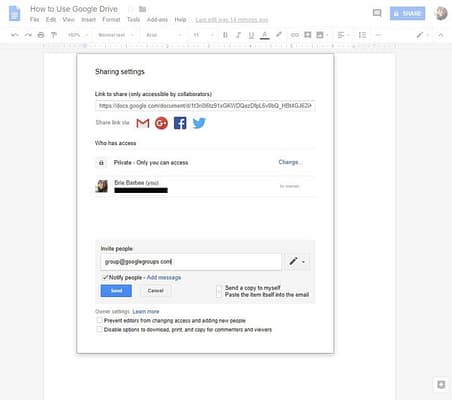Toggle italic formatting
Image resolution: width=452 pixels, height=400 pixels.
(238, 35)
